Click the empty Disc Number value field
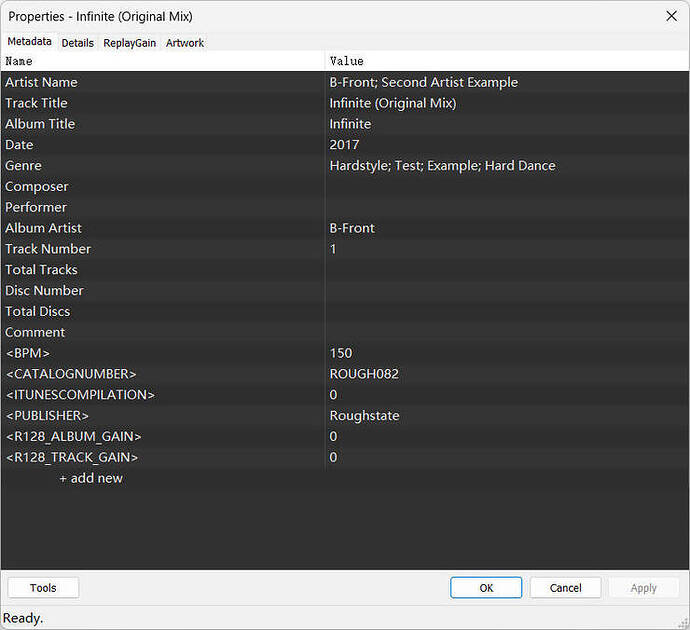The height and width of the screenshot is (630, 690). pyautogui.click(x=507, y=290)
